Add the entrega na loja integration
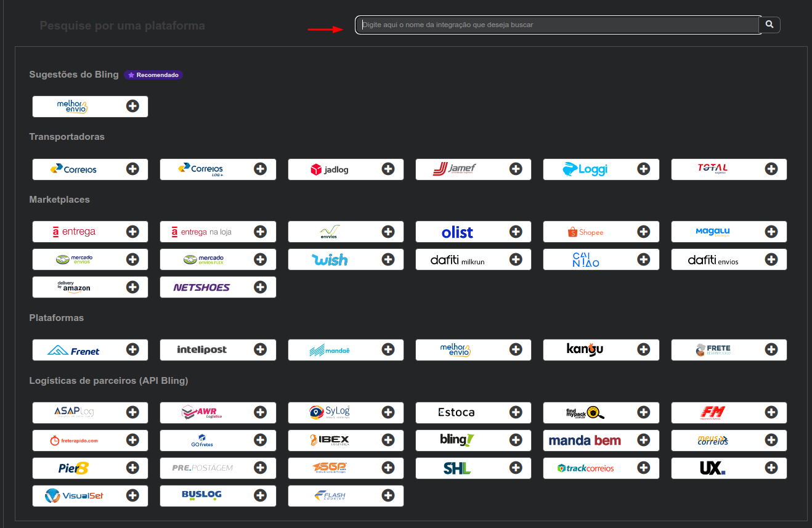Screen dimensions: 812x528 260,232
